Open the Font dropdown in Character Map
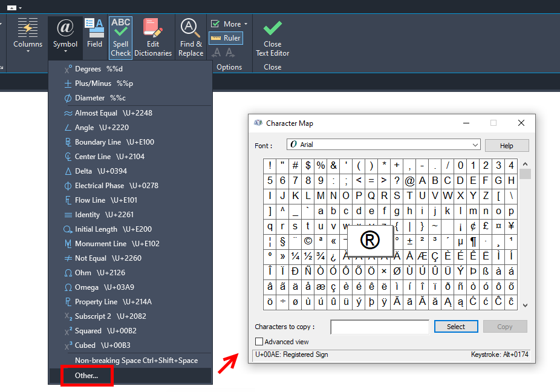This screenshot has height=392, width=560. (x=383, y=145)
